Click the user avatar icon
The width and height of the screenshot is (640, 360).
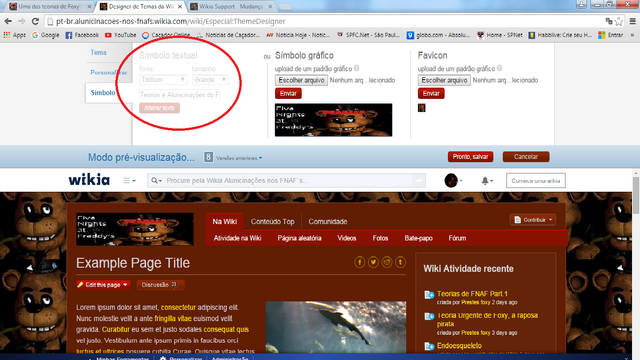coord(451,180)
